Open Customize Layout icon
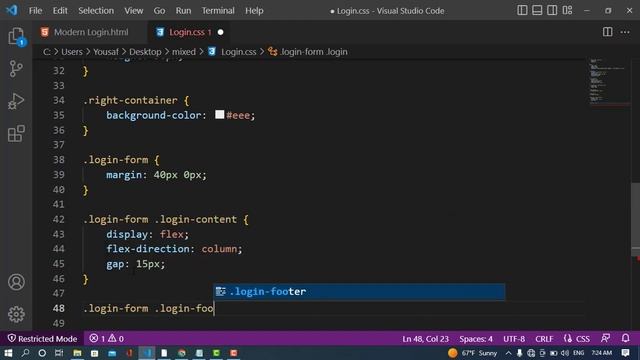Screen dimensions: 640x360 coord(567,11)
